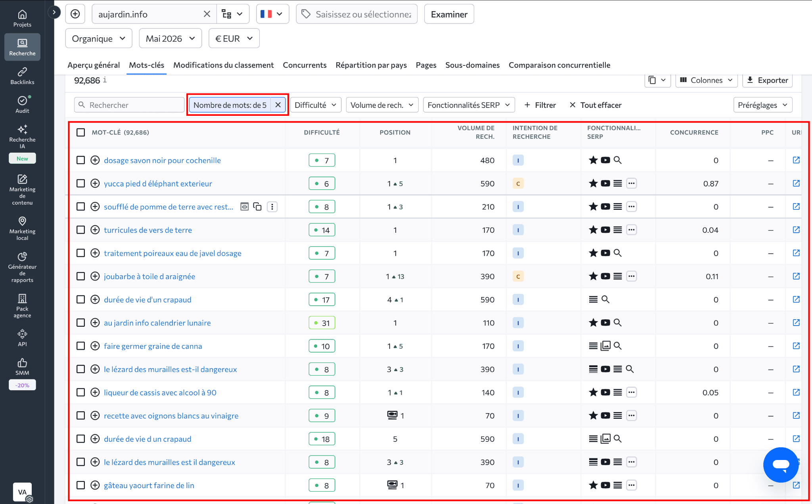Open the Fonctionnalités SERP filter dropdown
The image size is (812, 504).
(469, 105)
